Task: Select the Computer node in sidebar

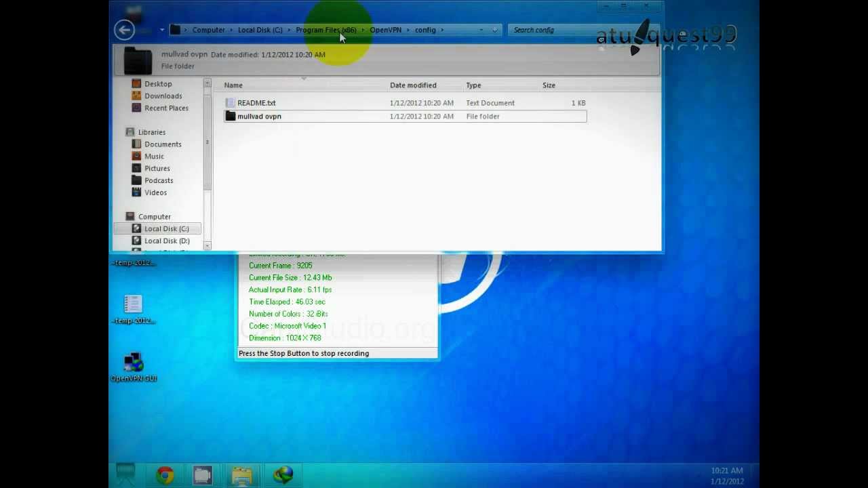Action: click(x=154, y=217)
